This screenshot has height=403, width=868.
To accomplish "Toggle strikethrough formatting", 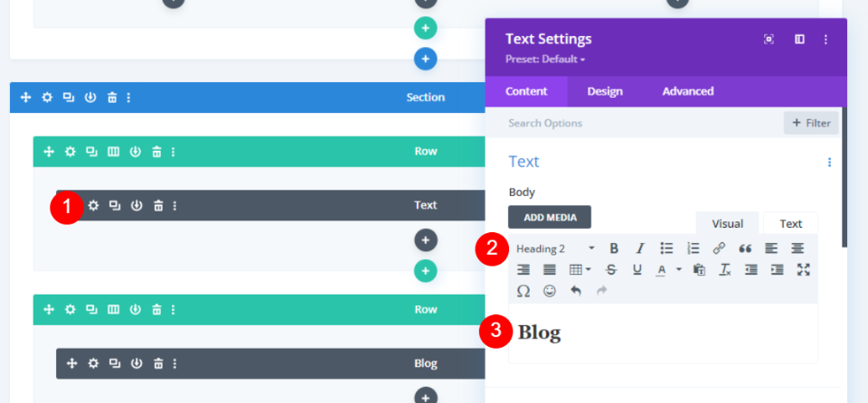I will tap(611, 269).
